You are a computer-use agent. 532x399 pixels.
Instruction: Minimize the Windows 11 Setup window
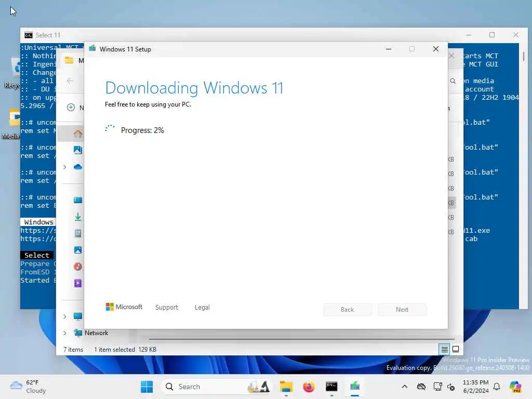[389, 49]
